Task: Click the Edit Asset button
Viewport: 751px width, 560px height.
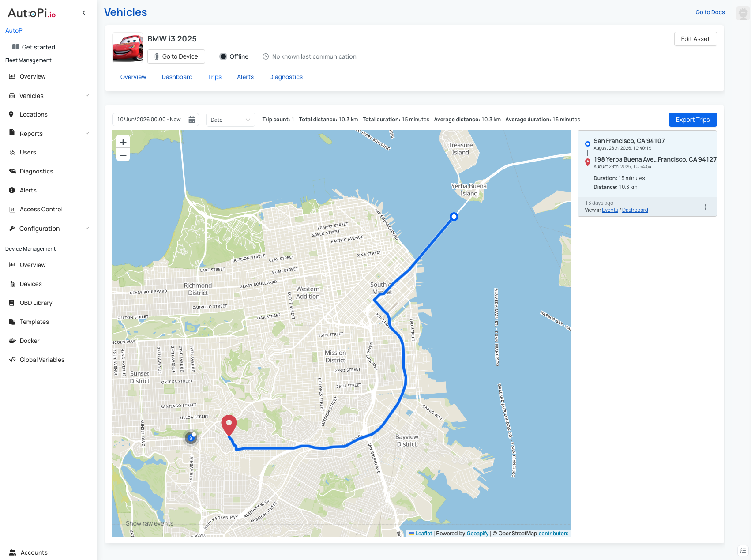Action: pyautogui.click(x=695, y=39)
